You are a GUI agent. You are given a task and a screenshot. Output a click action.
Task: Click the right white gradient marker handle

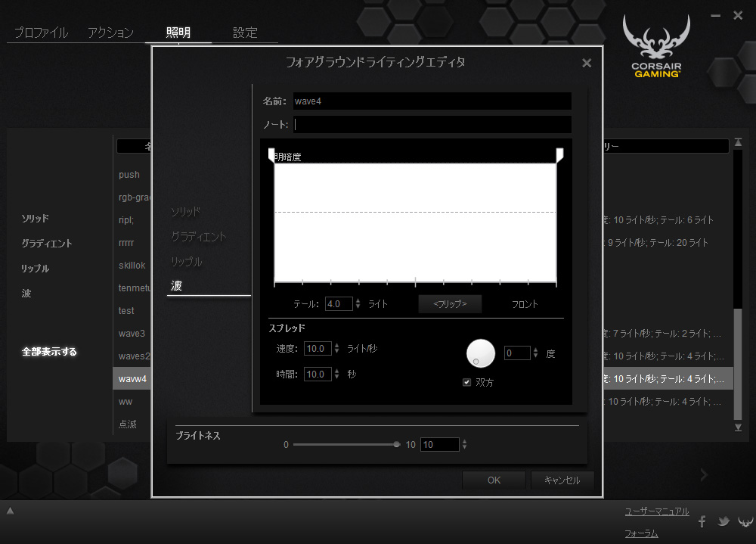coord(559,154)
